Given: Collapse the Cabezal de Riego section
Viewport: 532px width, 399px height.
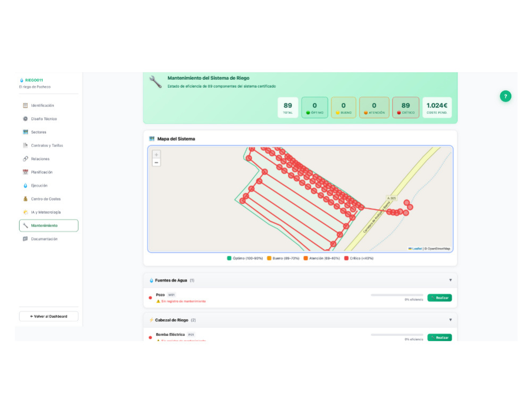Looking at the screenshot, I should (450, 320).
